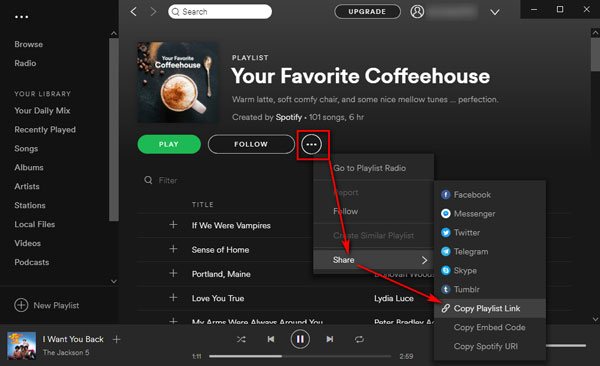
Task: Share playlist to Tumblr
Action: [x=490, y=289]
